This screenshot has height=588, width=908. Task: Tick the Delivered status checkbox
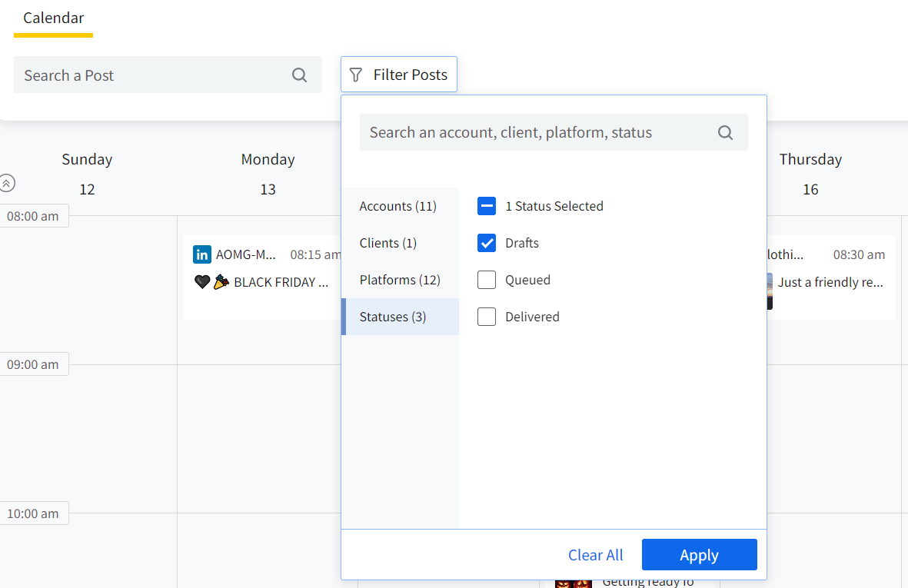click(487, 317)
